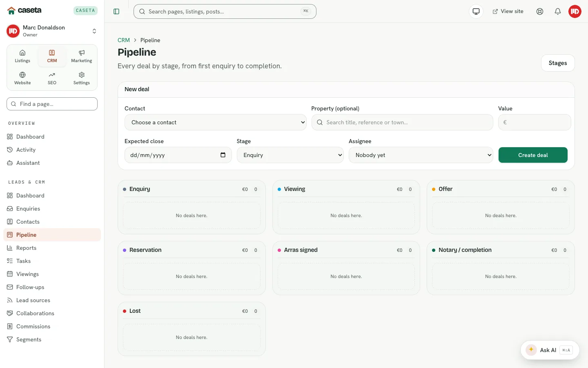Click the Caseta logo
588x368 pixels.
click(24, 10)
